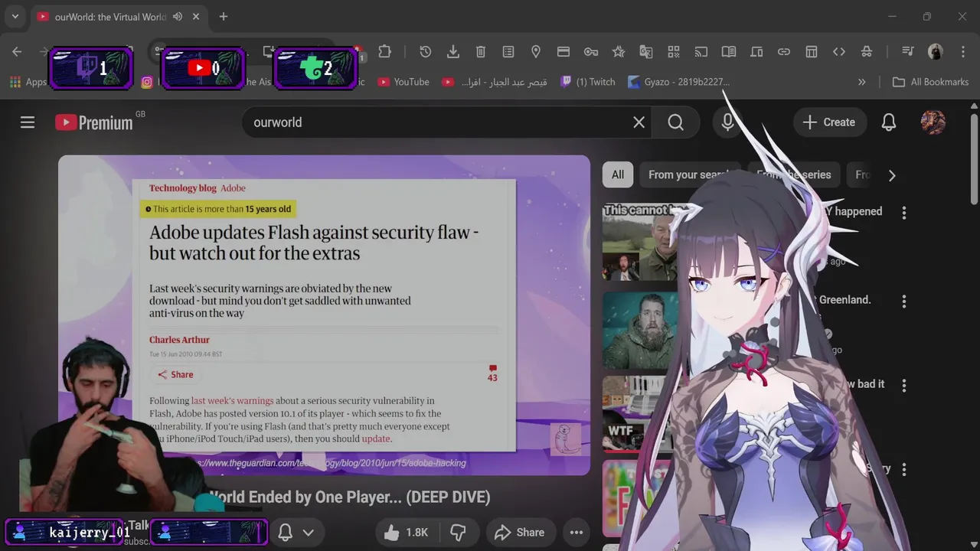Viewport: 980px width, 551px height.
Task: Show more chips with right arrow
Action: 891,175
